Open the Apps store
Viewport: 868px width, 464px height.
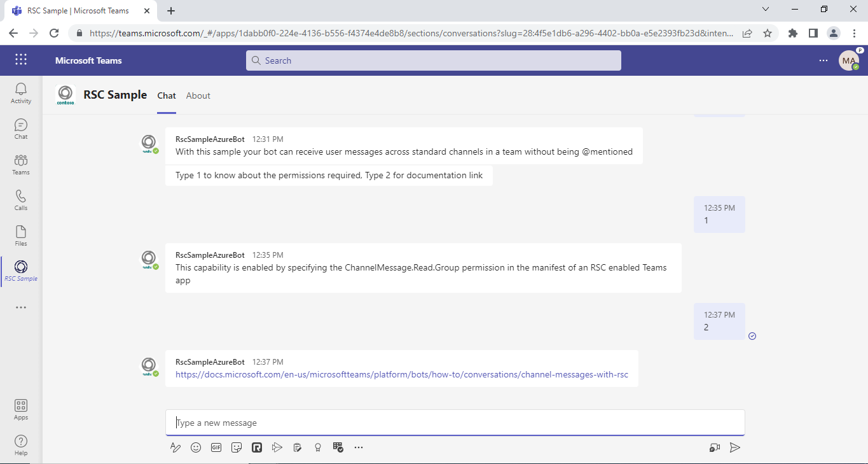point(21,409)
